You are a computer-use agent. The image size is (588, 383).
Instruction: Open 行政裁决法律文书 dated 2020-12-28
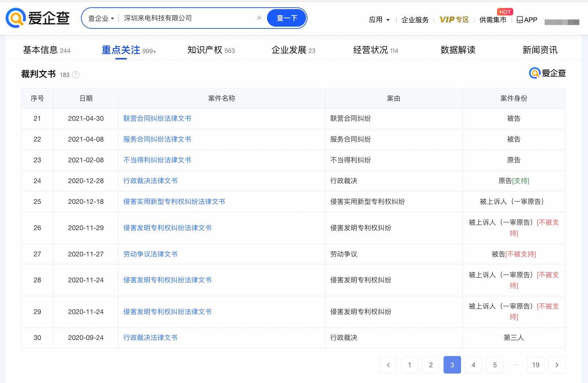tap(150, 181)
